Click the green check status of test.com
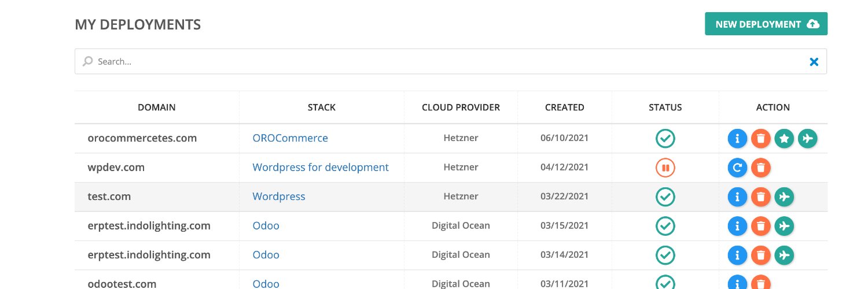This screenshot has height=289, width=868. [665, 197]
